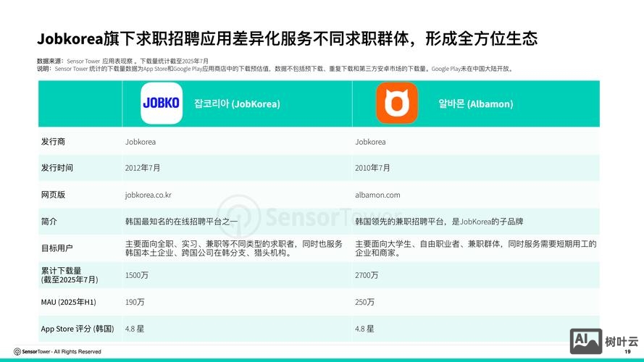The width and height of the screenshot is (644, 362).
Task: Click the 发行商 row label
Action: point(53,142)
